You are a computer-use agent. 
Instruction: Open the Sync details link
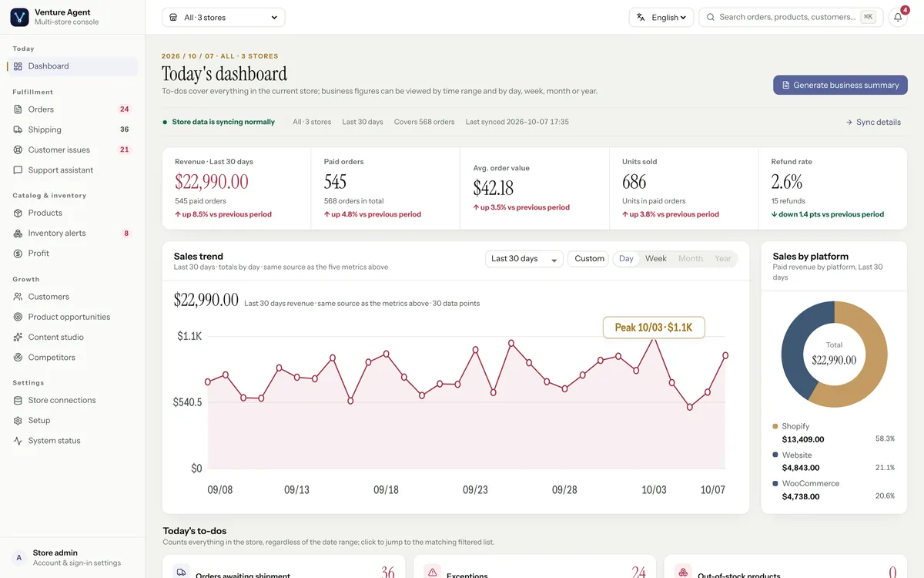pos(873,122)
